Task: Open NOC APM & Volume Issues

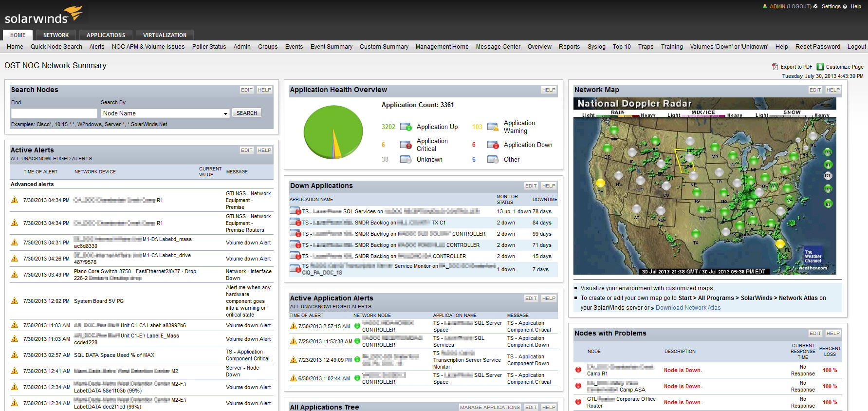Action: [148, 47]
